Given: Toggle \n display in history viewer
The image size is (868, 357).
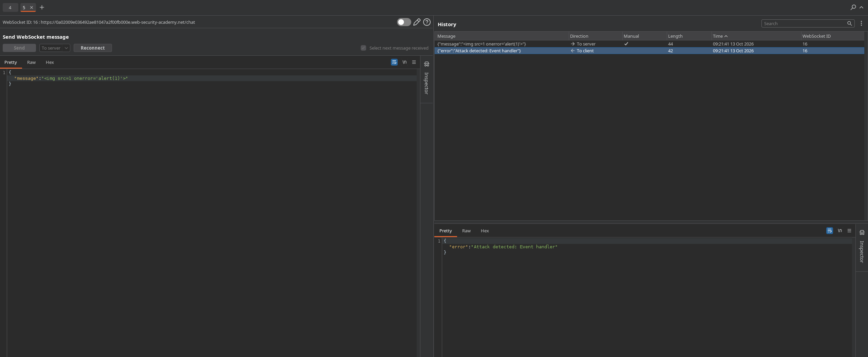Looking at the screenshot, I should pos(840,231).
